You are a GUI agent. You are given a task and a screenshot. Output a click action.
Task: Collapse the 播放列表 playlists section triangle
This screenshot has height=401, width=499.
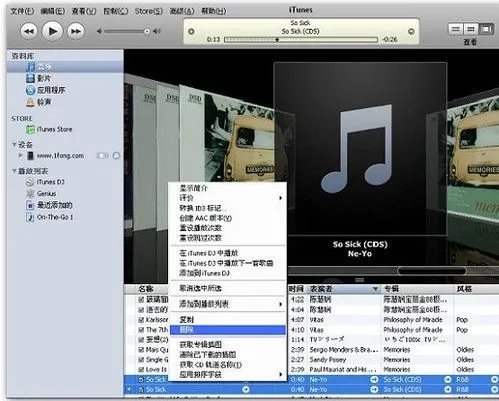pyautogui.click(x=14, y=171)
